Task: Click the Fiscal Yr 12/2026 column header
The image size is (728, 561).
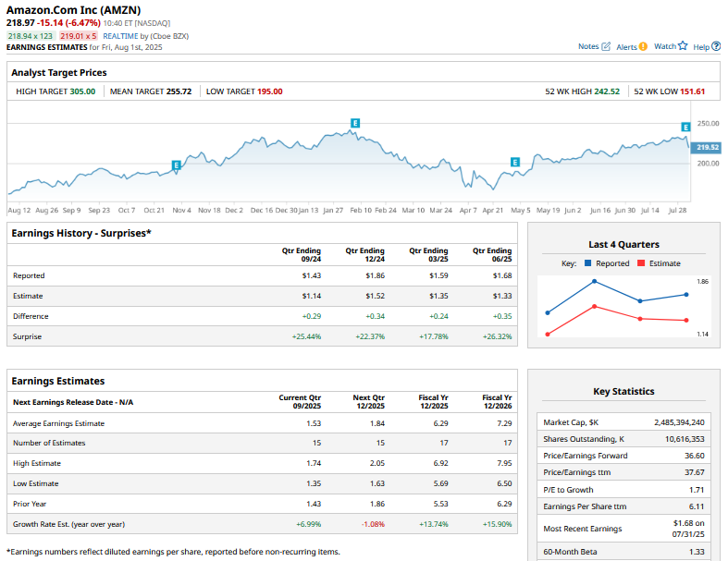Action: coord(497,401)
